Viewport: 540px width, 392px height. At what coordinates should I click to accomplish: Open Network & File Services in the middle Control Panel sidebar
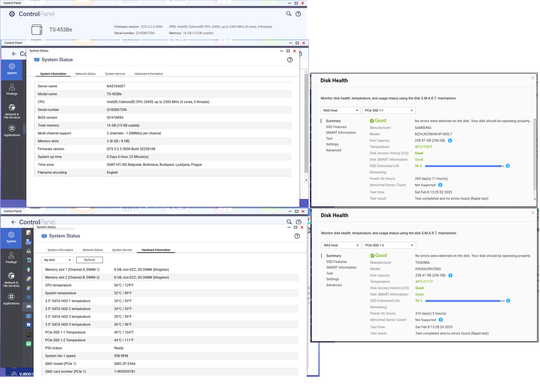pos(12,112)
